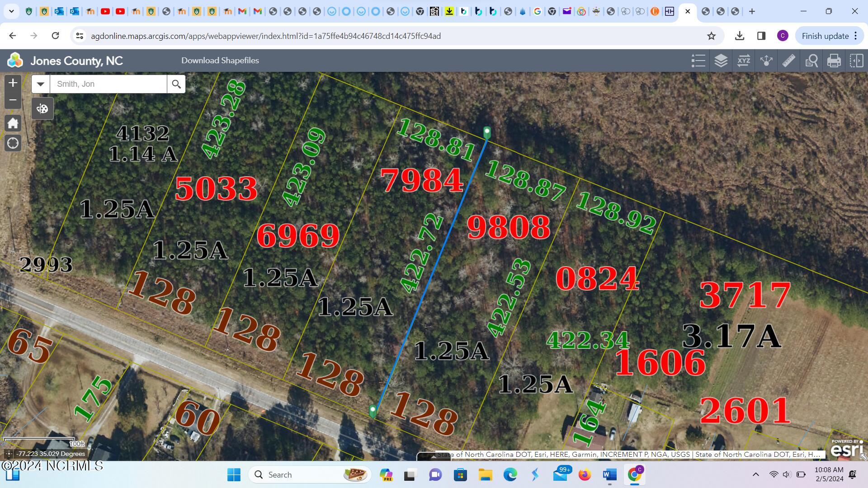Open Copilot preview from the taskbar
Viewport: 868px width, 488px height.
point(386,474)
